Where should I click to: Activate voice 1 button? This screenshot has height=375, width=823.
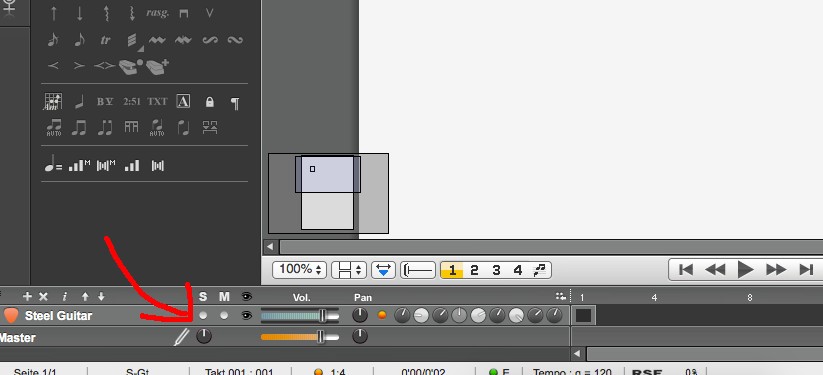pos(451,270)
